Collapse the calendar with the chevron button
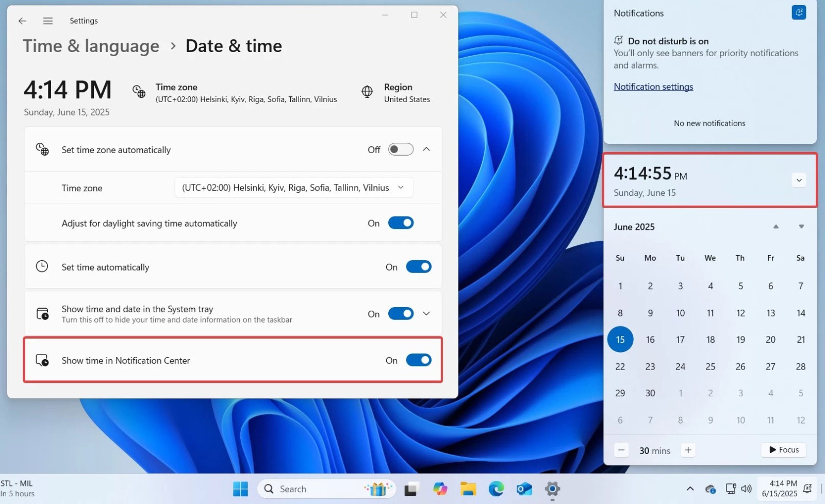 799,180
